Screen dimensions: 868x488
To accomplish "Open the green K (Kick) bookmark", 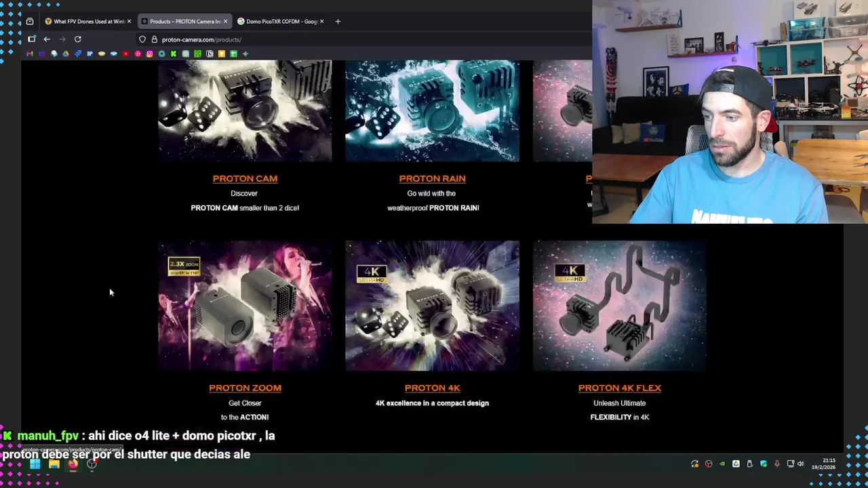I will coord(174,54).
